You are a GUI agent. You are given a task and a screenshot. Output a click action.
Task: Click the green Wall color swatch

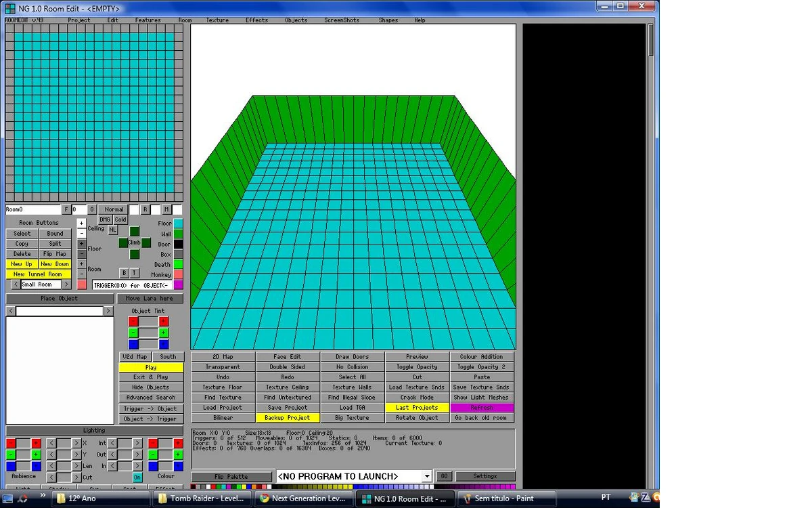pos(178,234)
